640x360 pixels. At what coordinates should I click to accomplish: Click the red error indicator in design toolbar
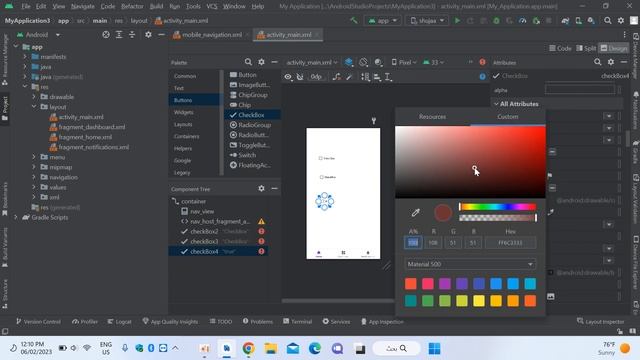pyautogui.click(x=482, y=62)
